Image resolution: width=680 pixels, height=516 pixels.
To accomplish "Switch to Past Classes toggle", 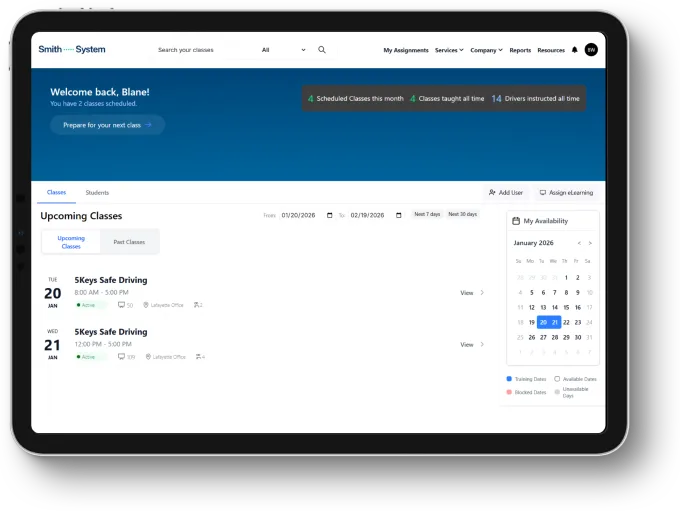I will [129, 242].
